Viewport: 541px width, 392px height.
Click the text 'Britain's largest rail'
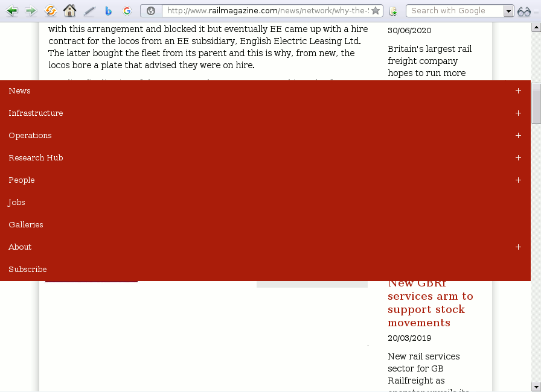tap(429, 49)
